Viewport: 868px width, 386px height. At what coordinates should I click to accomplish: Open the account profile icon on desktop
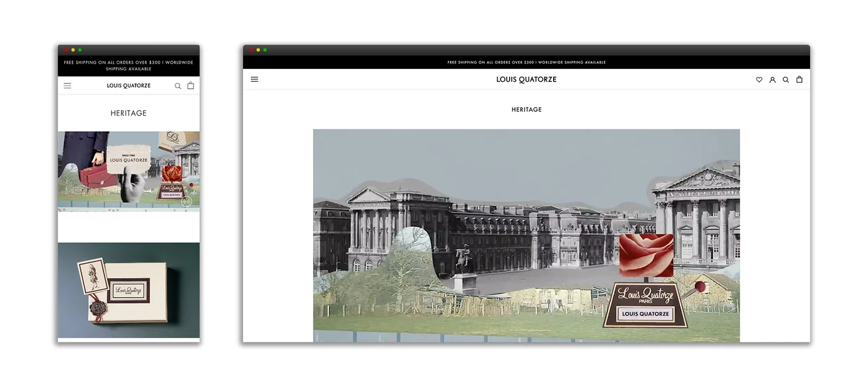coord(772,80)
